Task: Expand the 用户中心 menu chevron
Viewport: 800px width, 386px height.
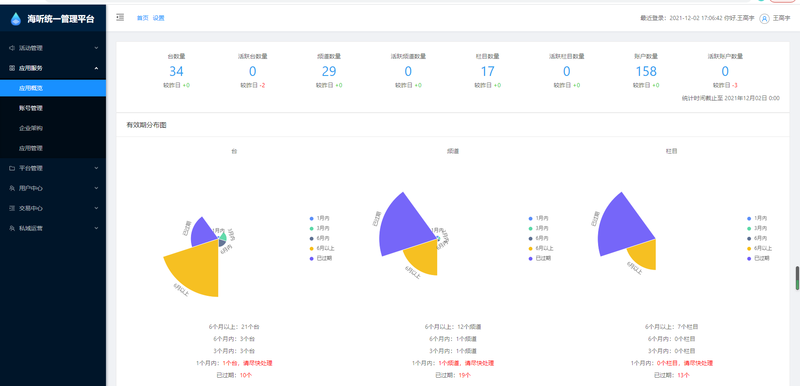Action: [96, 188]
